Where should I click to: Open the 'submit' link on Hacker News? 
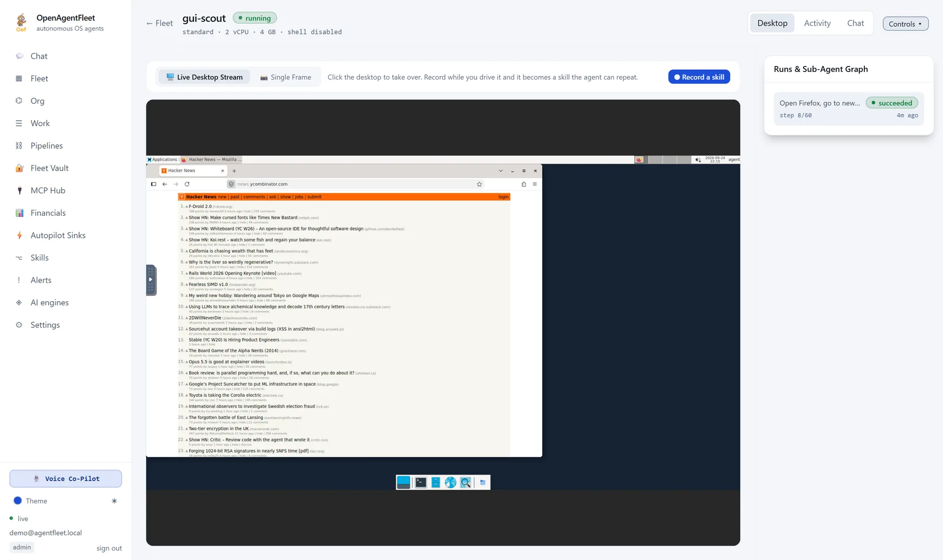(x=314, y=197)
